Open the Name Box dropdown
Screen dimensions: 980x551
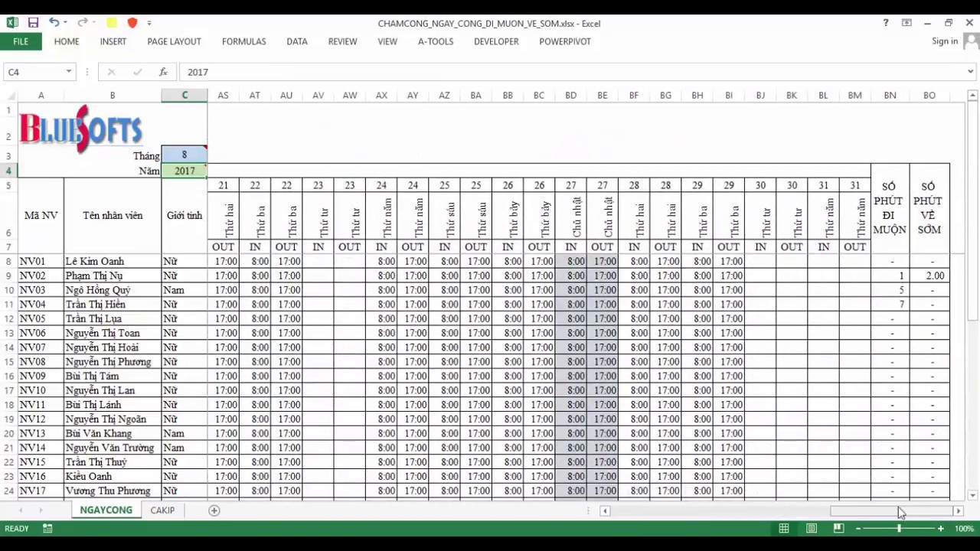point(68,72)
